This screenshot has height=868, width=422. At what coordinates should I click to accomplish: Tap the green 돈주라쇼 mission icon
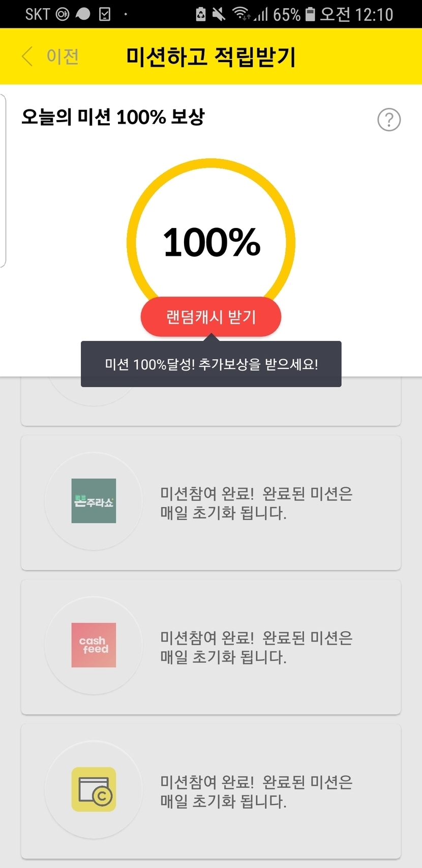(x=94, y=501)
